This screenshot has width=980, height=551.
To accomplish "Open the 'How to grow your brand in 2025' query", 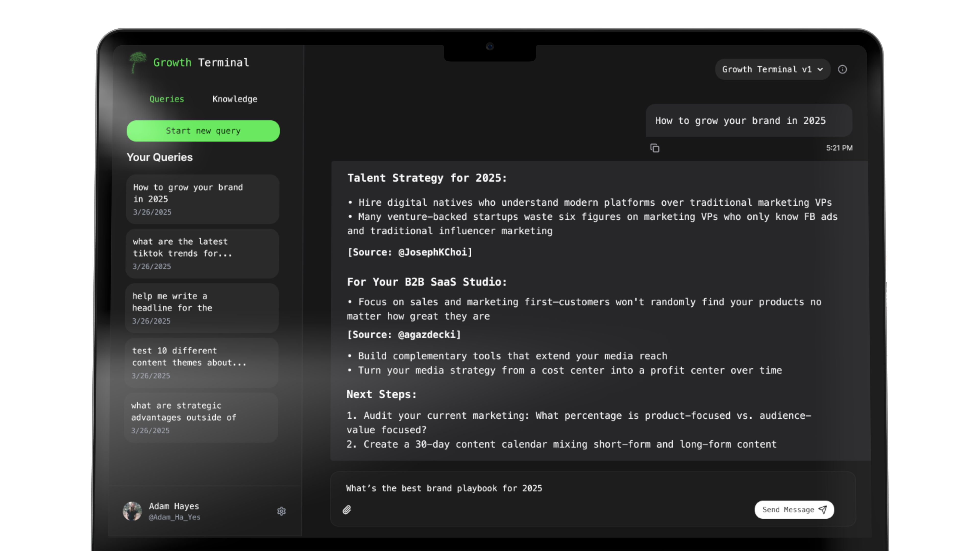I will (202, 199).
